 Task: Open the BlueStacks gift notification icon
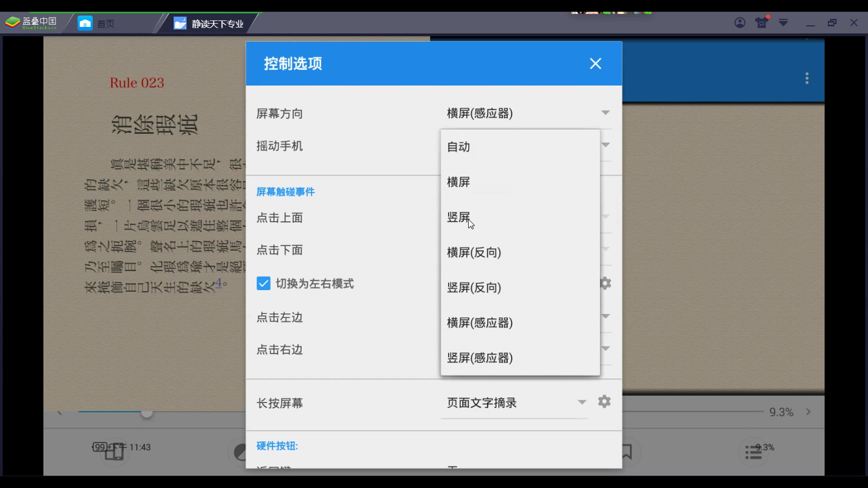pos(762,22)
